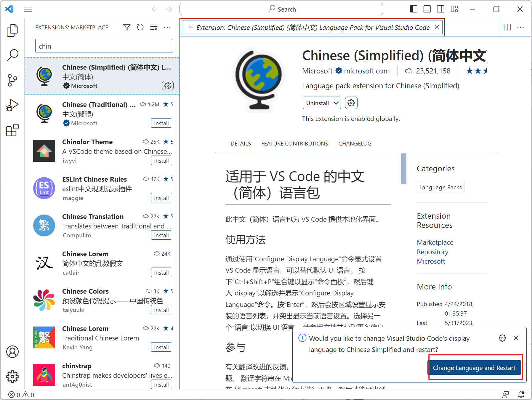532x400 pixels.
Task: Open Run and Debug view
Action: click(x=12, y=105)
